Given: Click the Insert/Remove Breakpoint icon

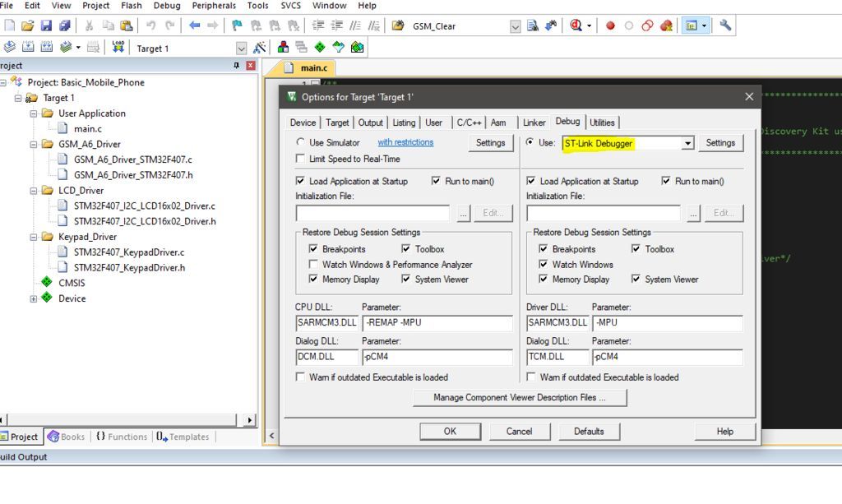Looking at the screenshot, I should point(609,25).
